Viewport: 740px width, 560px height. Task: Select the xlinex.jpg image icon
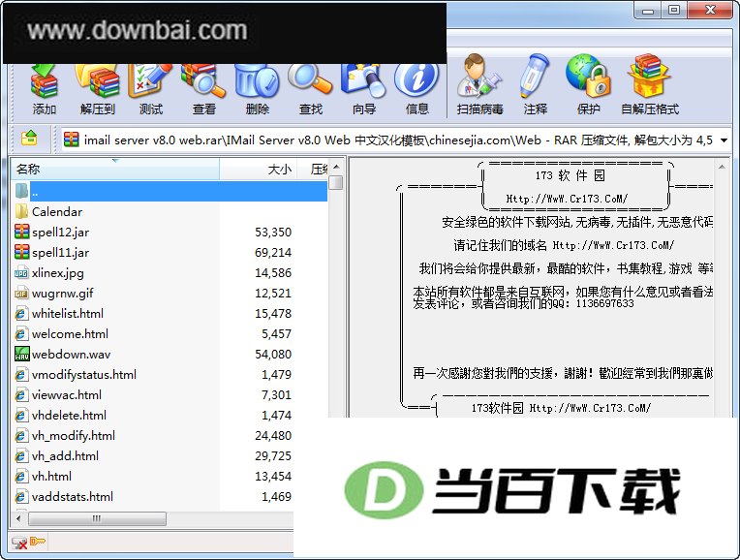[21, 272]
